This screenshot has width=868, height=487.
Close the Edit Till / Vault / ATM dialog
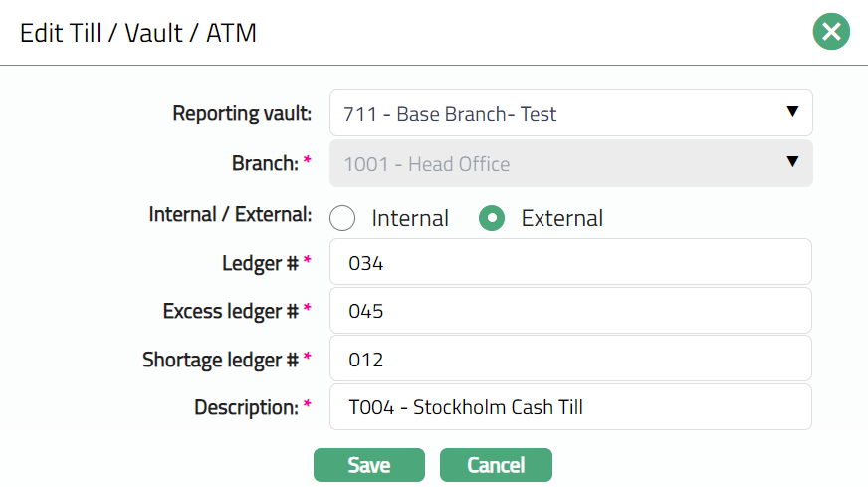click(830, 32)
